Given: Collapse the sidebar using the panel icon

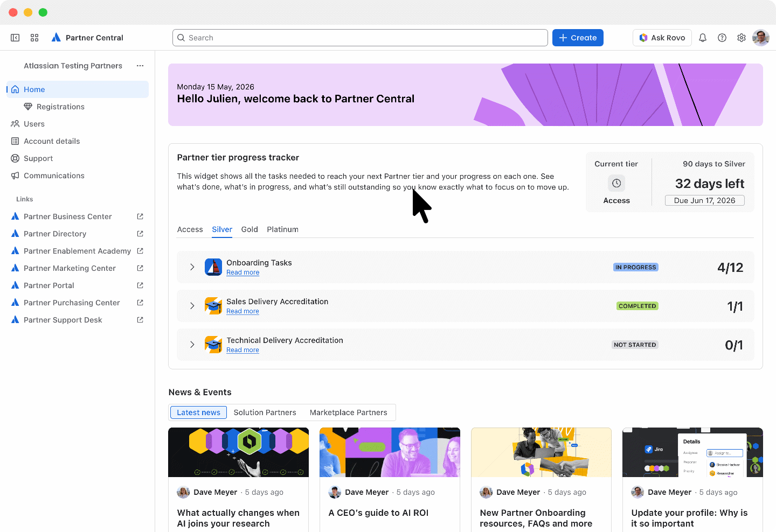Looking at the screenshot, I should coord(15,38).
